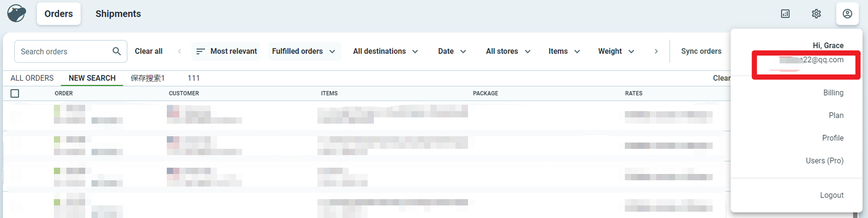This screenshot has width=868, height=218.
Task: Toggle the select all orders checkbox
Action: tap(15, 93)
